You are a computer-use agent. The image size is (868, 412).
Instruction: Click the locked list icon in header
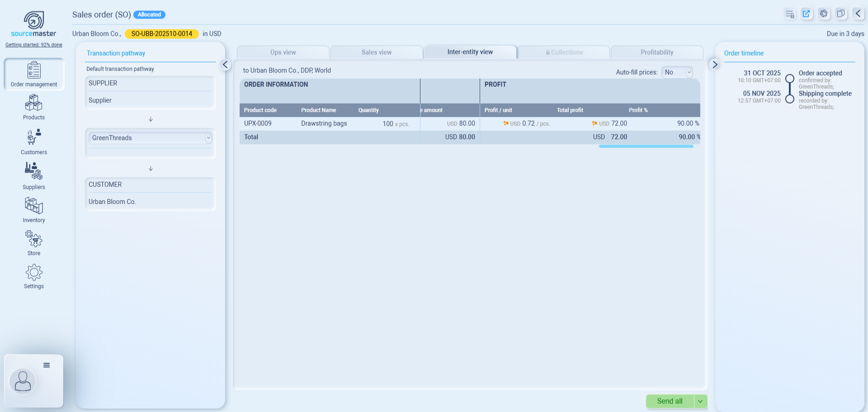[x=789, y=14]
